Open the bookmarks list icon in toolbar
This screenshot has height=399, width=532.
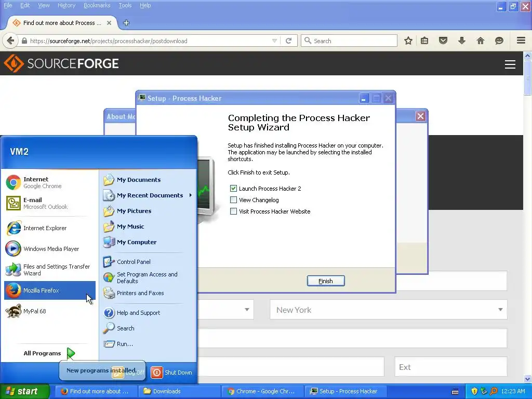[424, 41]
